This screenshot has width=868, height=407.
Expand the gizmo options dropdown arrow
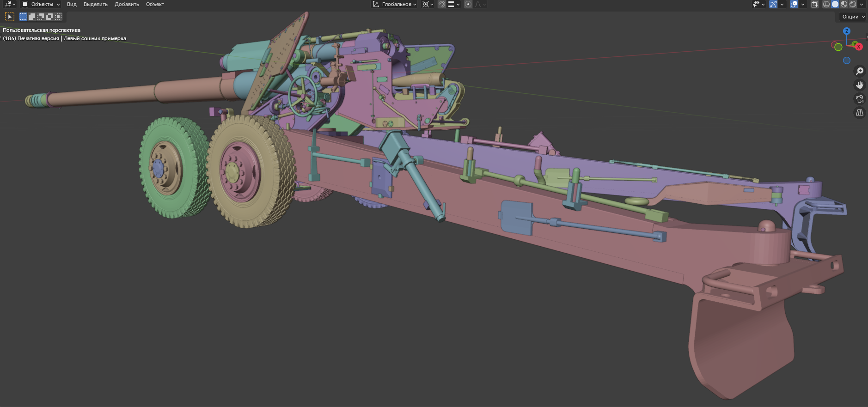pyautogui.click(x=782, y=4)
